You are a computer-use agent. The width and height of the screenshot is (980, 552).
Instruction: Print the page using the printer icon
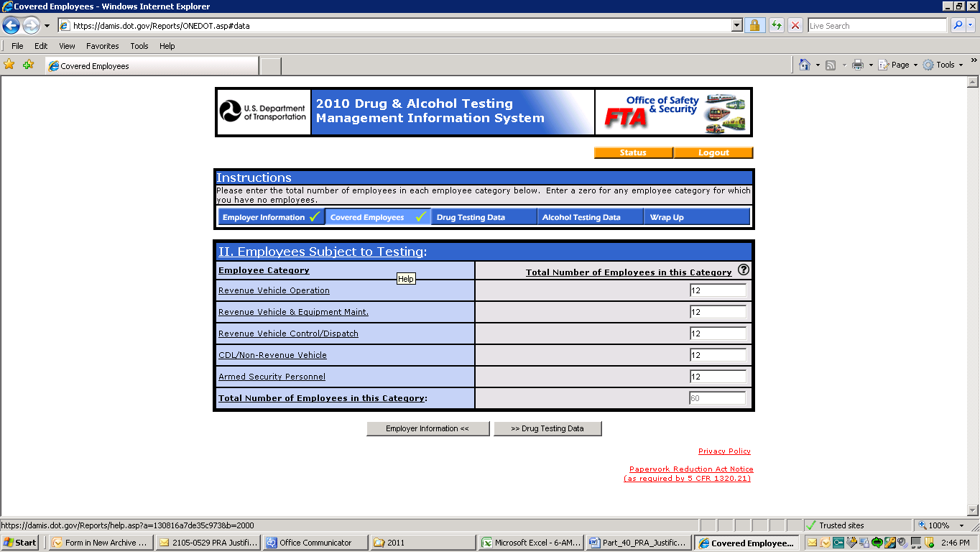click(858, 65)
